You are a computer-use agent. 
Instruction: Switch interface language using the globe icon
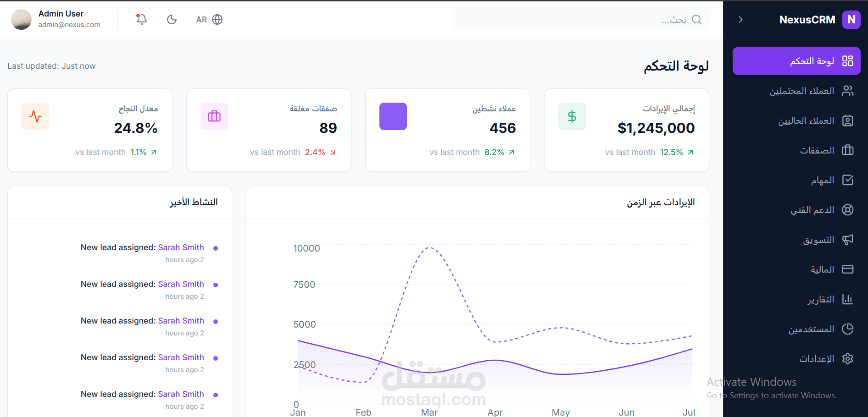point(217,19)
